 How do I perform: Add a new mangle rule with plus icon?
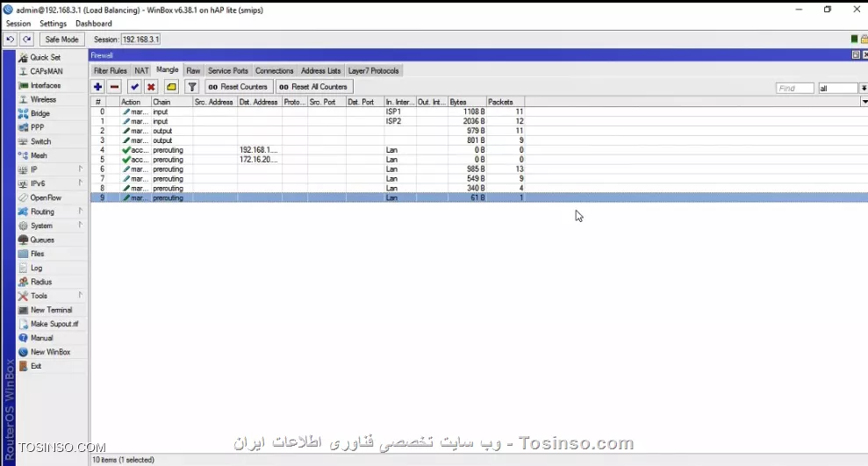[98, 87]
